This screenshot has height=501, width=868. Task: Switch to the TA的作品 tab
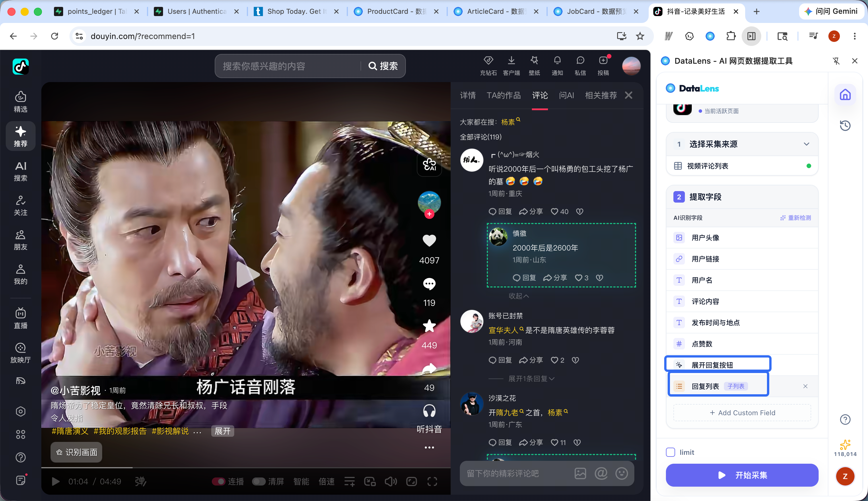coord(503,95)
